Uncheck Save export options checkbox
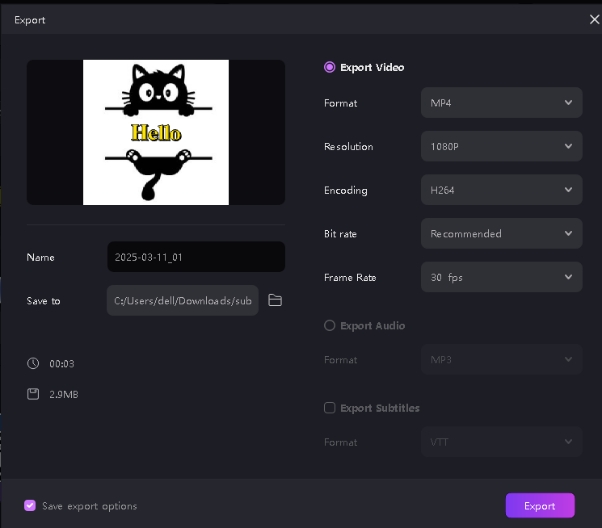 (x=30, y=506)
